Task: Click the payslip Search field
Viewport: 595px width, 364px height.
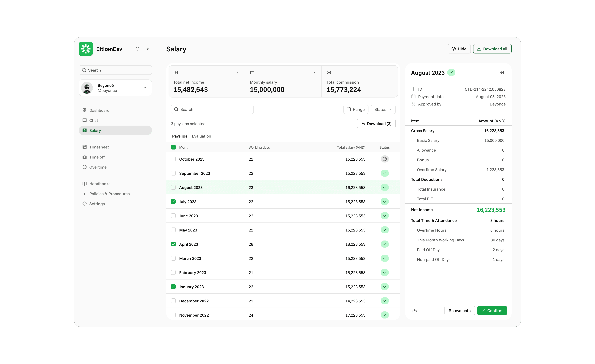Action: click(212, 109)
